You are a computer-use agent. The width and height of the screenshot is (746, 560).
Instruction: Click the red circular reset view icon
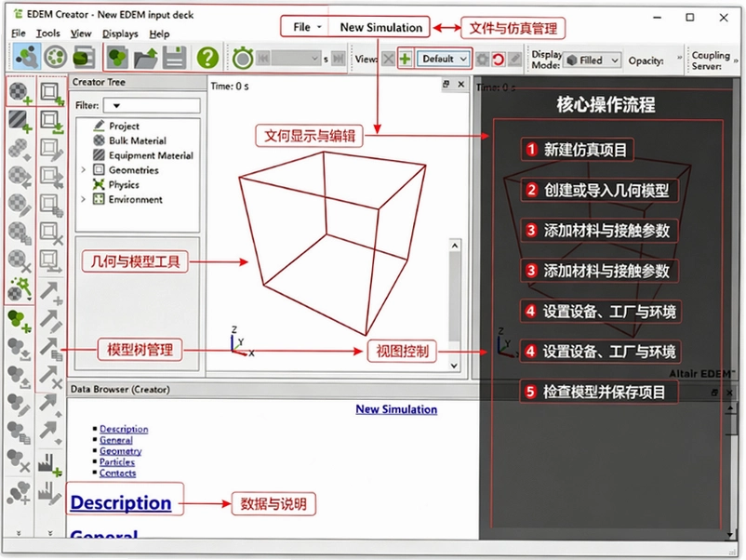coord(499,60)
